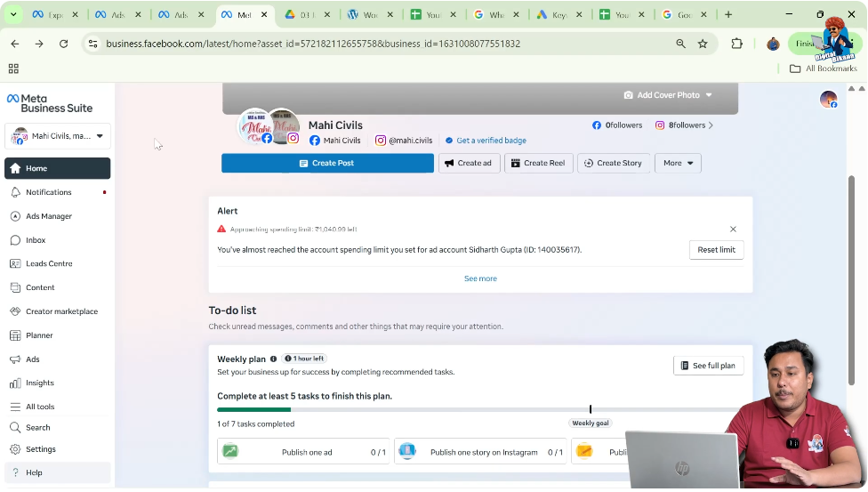
Task: Click See full plan button
Action: 708,366
